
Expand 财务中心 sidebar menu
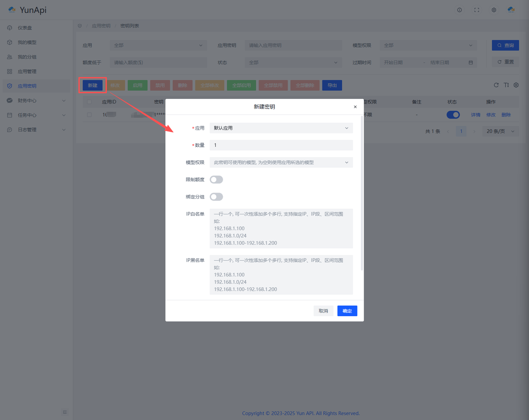[36, 100]
